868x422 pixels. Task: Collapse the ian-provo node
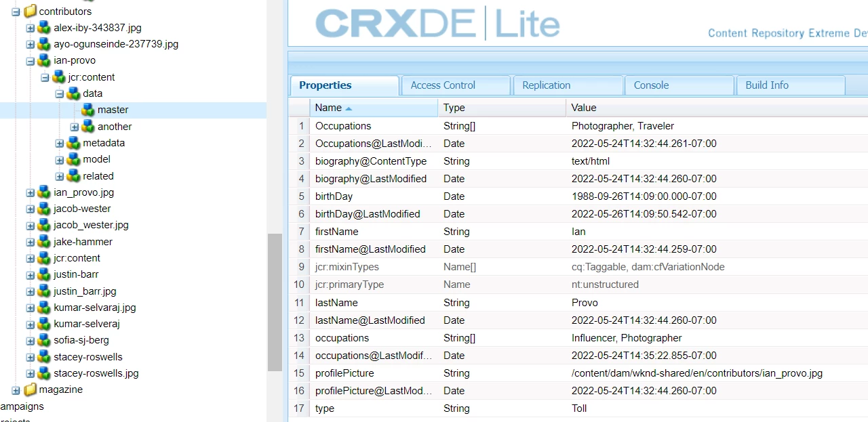tap(30, 61)
